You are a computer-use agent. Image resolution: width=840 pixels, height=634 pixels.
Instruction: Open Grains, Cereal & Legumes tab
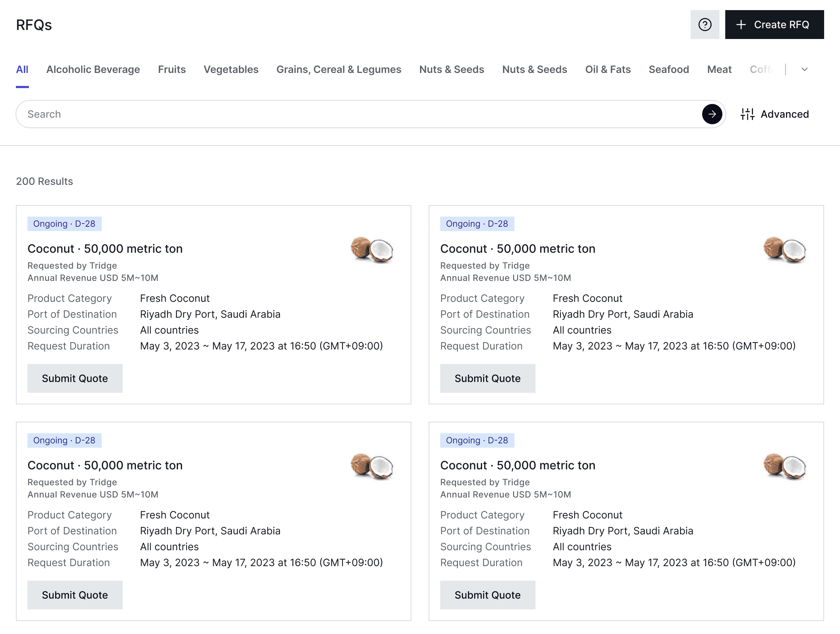click(x=339, y=70)
